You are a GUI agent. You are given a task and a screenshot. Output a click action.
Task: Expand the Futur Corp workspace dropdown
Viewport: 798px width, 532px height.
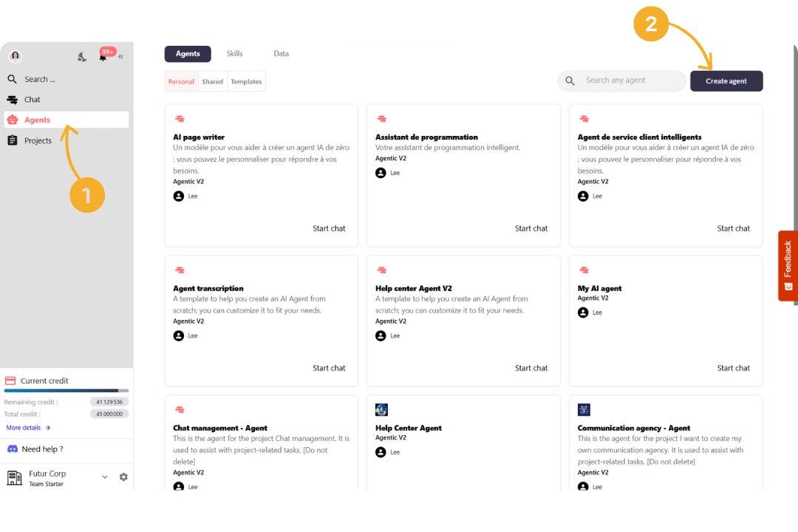(105, 477)
